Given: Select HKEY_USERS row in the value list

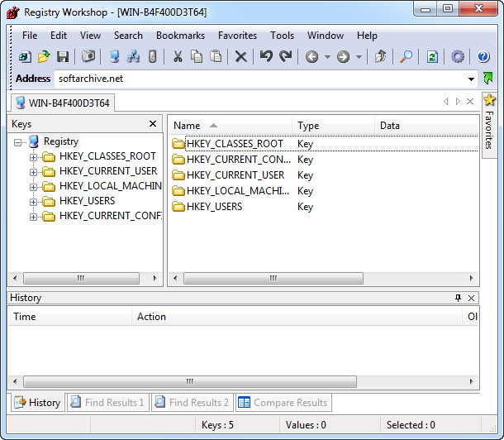Looking at the screenshot, I should coord(325,207).
